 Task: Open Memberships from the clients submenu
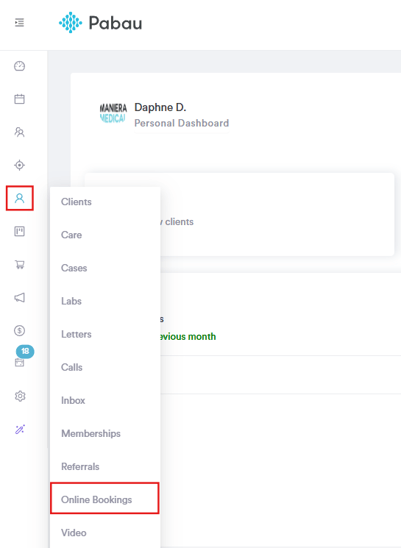click(x=91, y=433)
